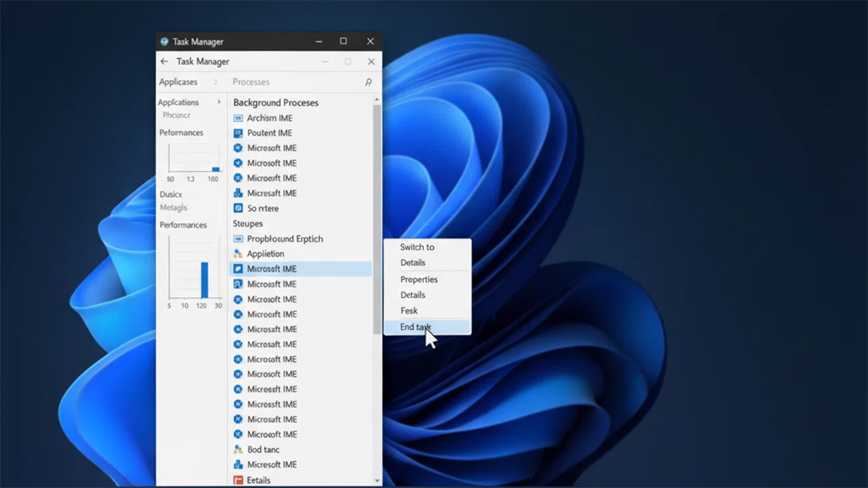
Task: Select the Archism IME process name
Action: pyautogui.click(x=270, y=118)
